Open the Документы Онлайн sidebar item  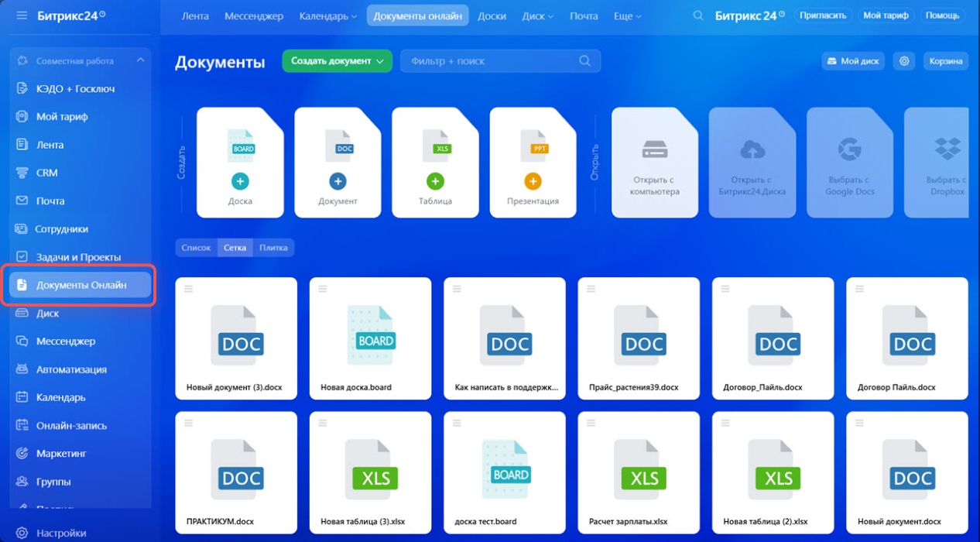(80, 284)
